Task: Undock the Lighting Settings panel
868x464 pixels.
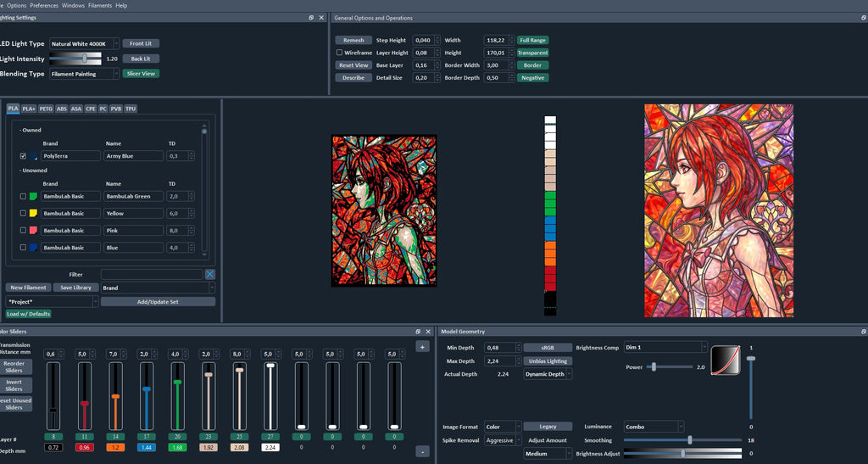Action: pos(311,18)
